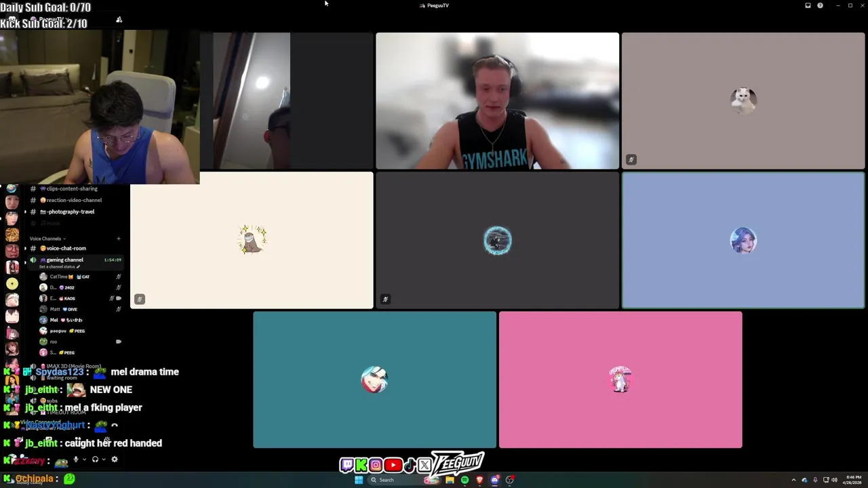The image size is (868, 488).
Task: Toggle the microphone mute in user panel
Action: pyautogui.click(x=75, y=460)
